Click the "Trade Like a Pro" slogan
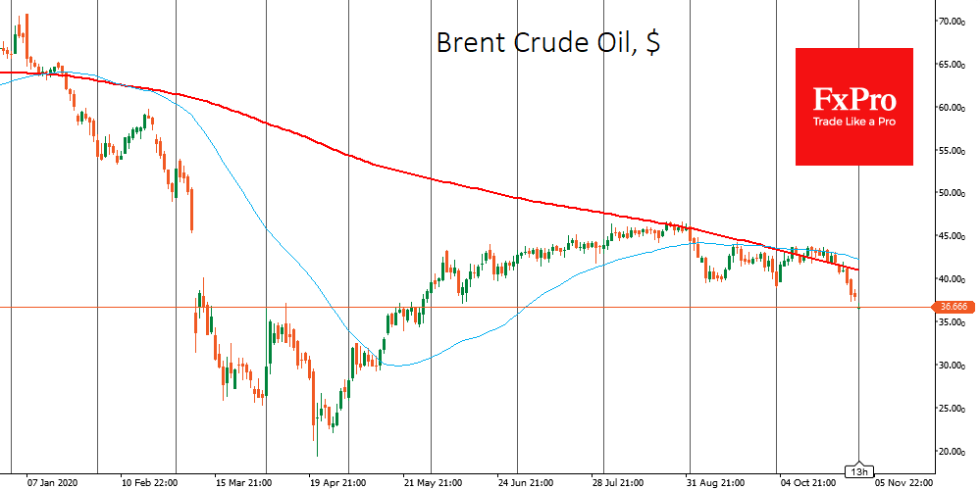 click(853, 122)
